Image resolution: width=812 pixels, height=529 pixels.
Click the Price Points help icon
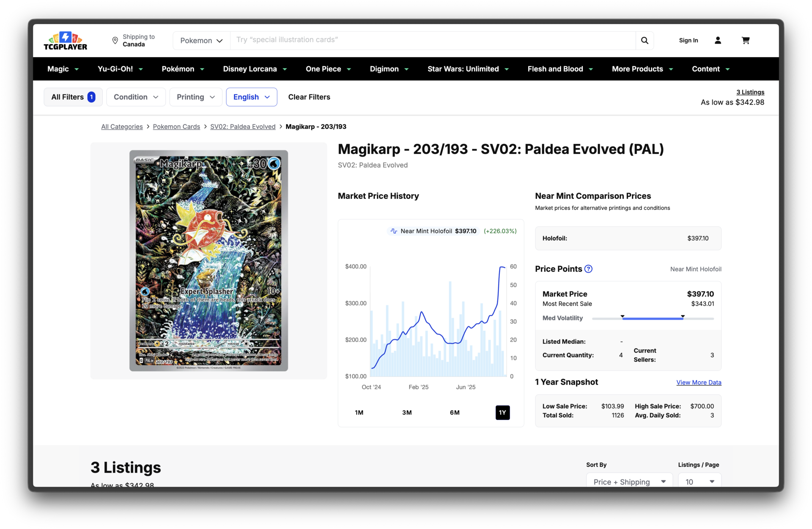(x=588, y=269)
